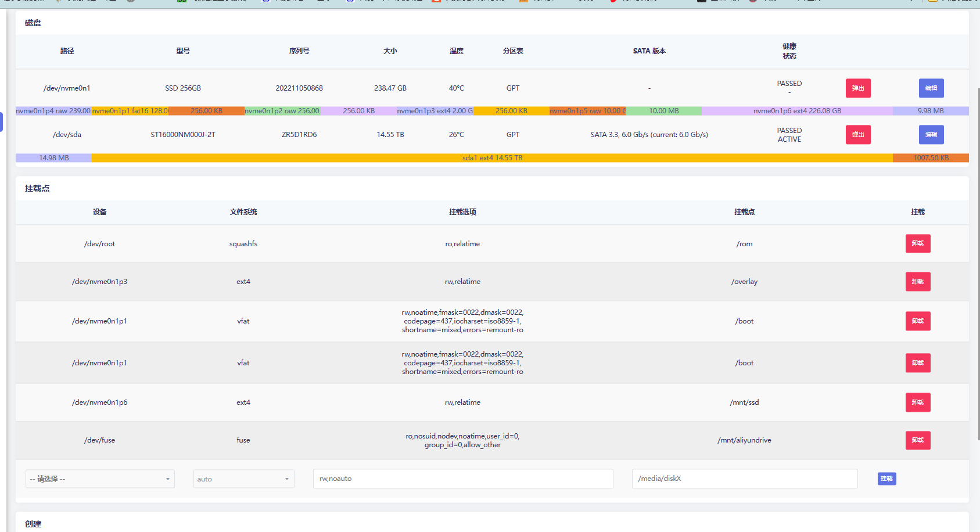Eject the /dev/nvme0n1 SSD disk
Viewport: 980px width, 532px height.
(857, 88)
